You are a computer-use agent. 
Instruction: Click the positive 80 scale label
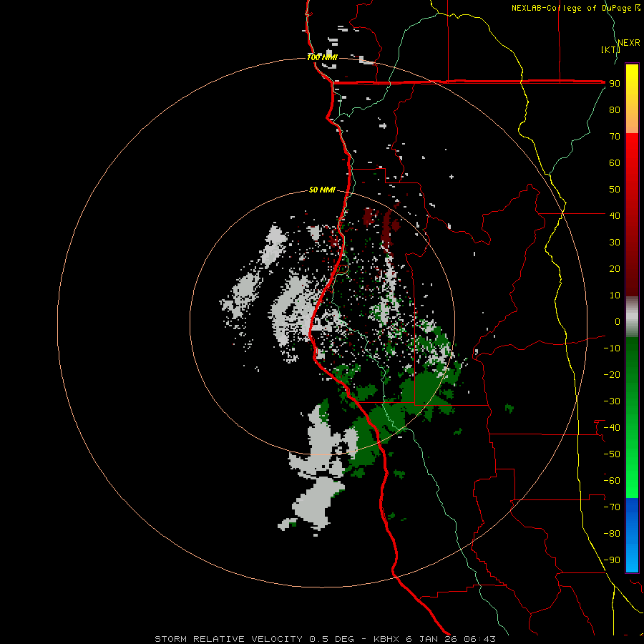pos(615,109)
